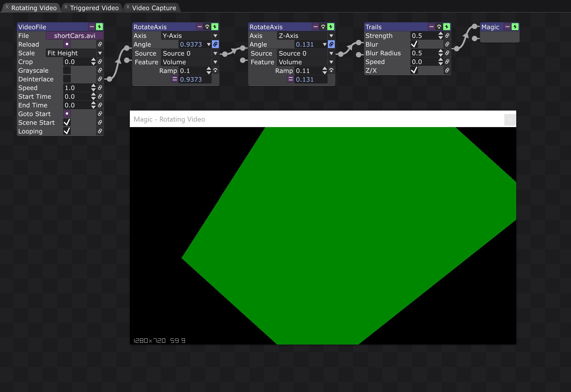Click link icon next to Looping
This screenshot has height=392, width=571.
tap(100, 131)
